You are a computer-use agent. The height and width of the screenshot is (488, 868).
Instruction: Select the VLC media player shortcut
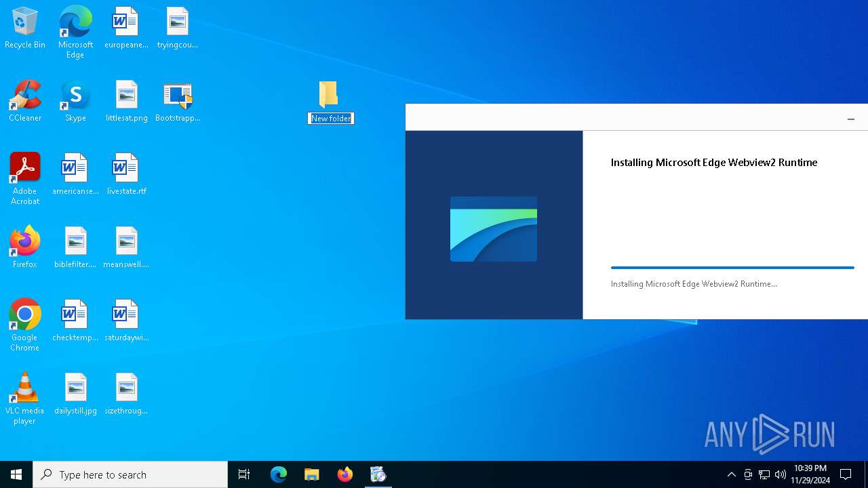click(25, 399)
